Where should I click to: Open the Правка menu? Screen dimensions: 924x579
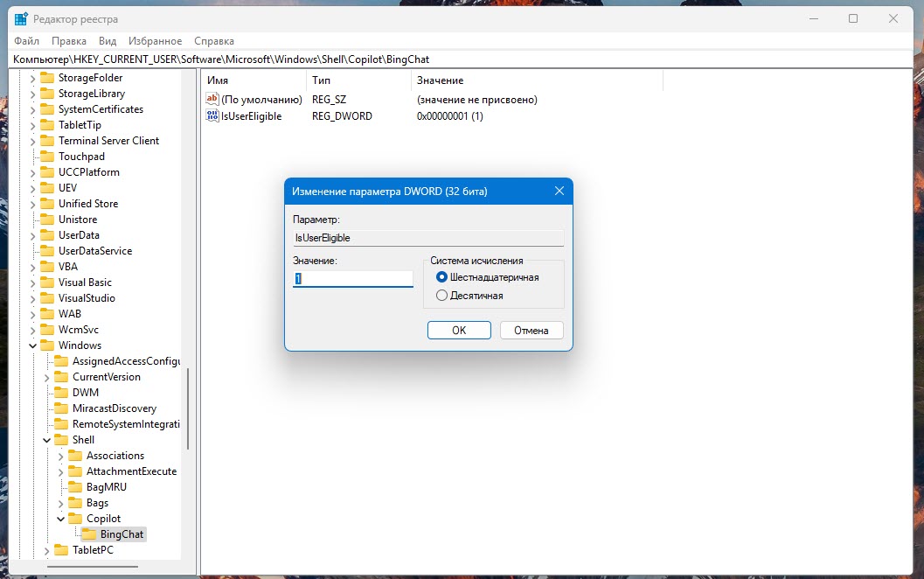pyautogui.click(x=69, y=41)
